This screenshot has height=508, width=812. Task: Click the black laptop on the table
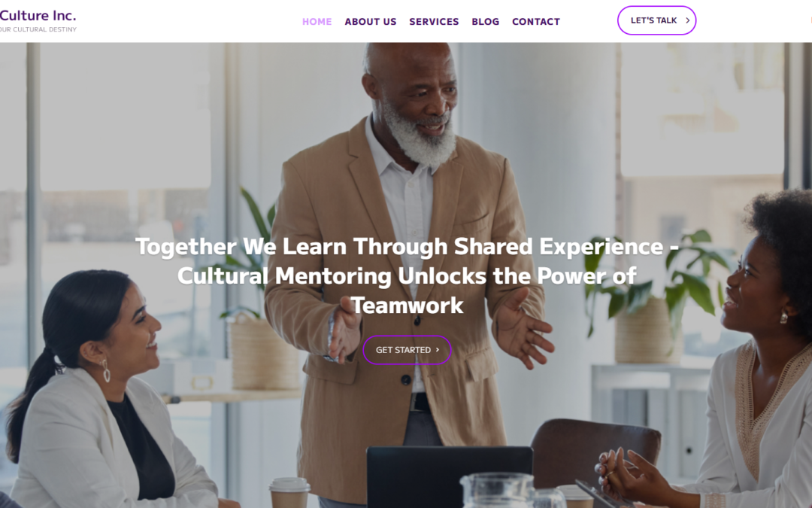click(450, 476)
